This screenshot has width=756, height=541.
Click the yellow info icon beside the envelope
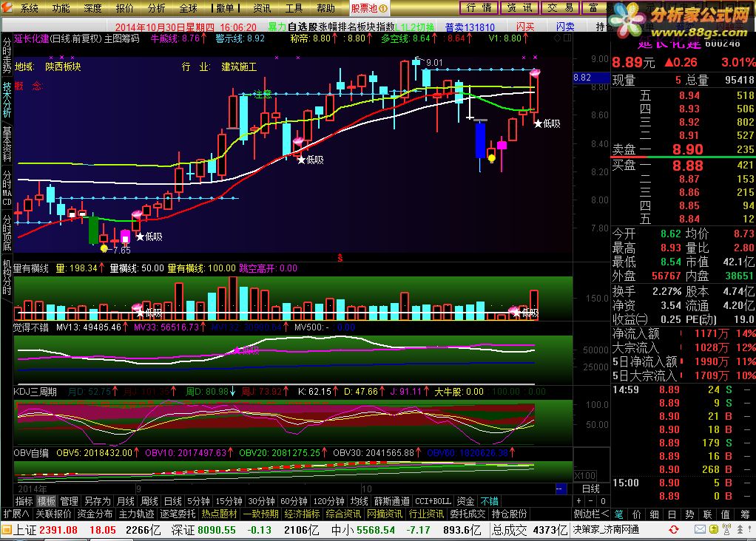(x=714, y=530)
